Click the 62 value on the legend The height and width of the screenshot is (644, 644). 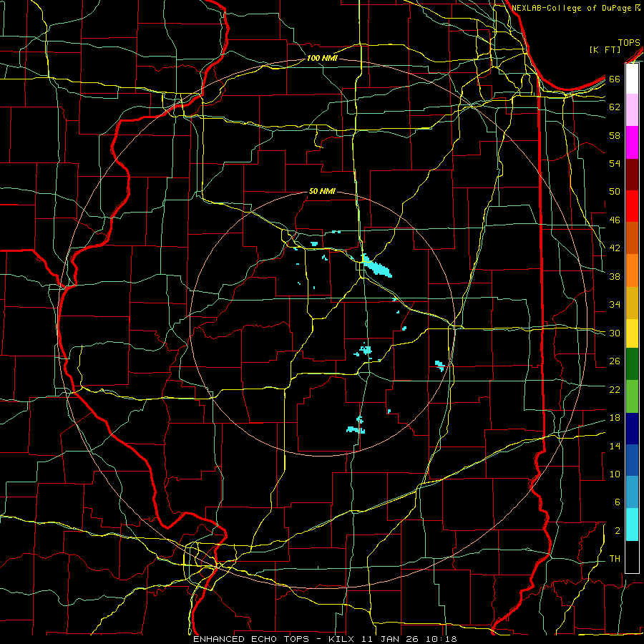tap(615, 107)
